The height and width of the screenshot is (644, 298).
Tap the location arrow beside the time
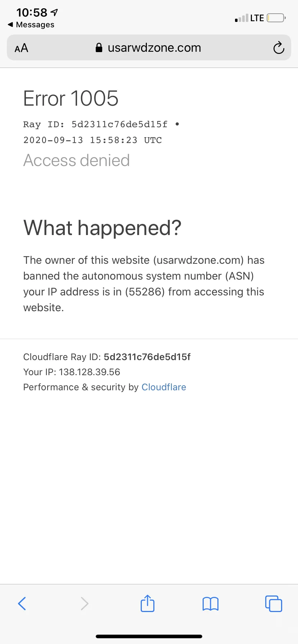(54, 13)
